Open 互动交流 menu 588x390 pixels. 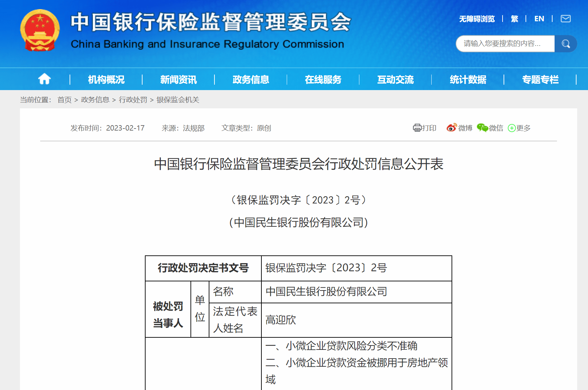point(395,80)
